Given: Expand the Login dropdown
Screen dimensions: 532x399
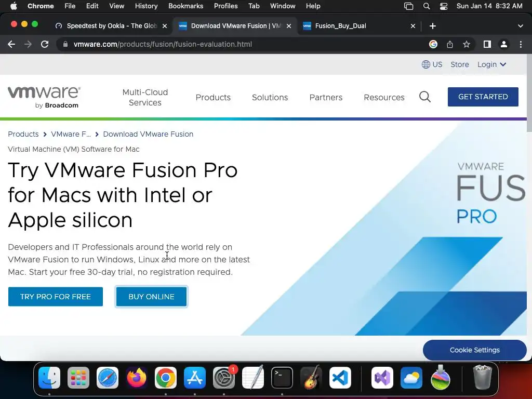Looking at the screenshot, I should [x=491, y=64].
